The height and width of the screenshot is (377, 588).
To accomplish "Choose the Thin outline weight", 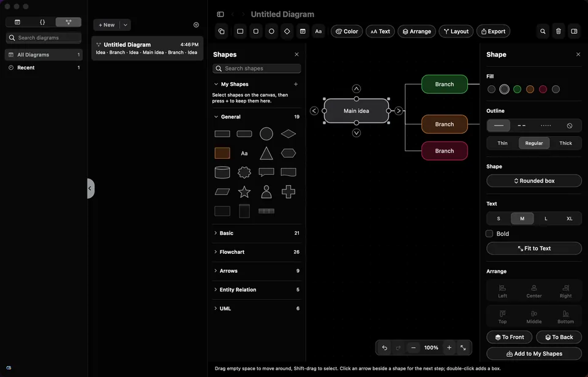I will click(502, 143).
